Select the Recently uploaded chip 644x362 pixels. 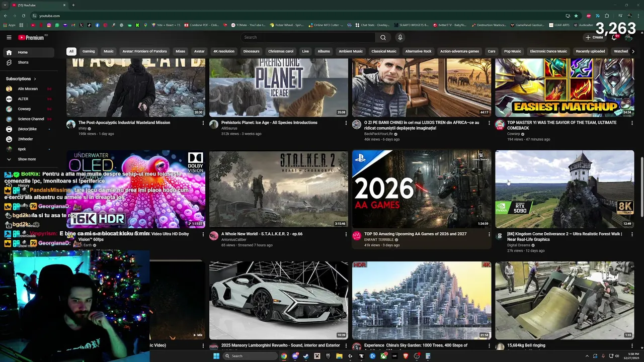coord(590,51)
